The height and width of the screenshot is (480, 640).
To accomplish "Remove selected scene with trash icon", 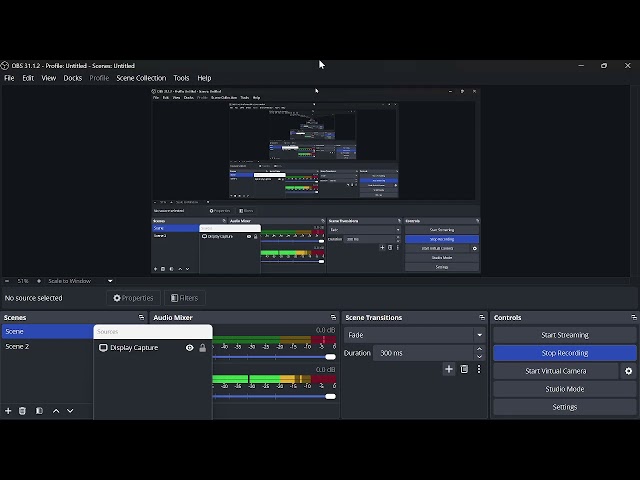I will (22, 411).
